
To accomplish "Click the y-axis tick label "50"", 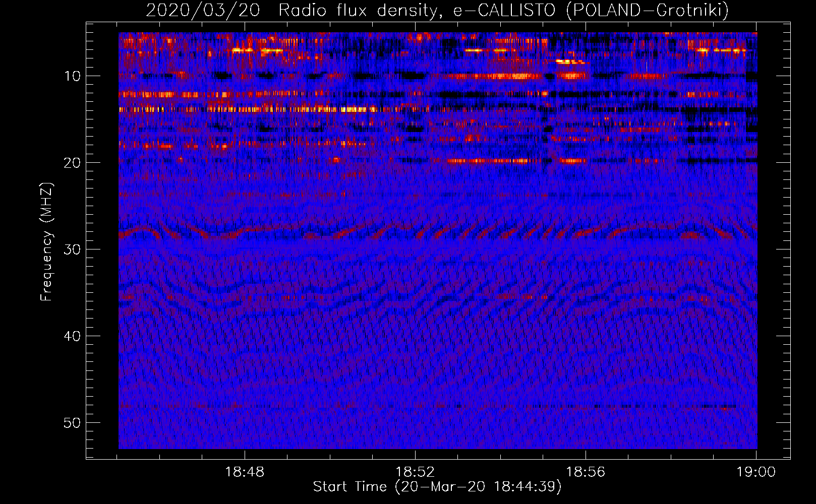I will coord(73,423).
